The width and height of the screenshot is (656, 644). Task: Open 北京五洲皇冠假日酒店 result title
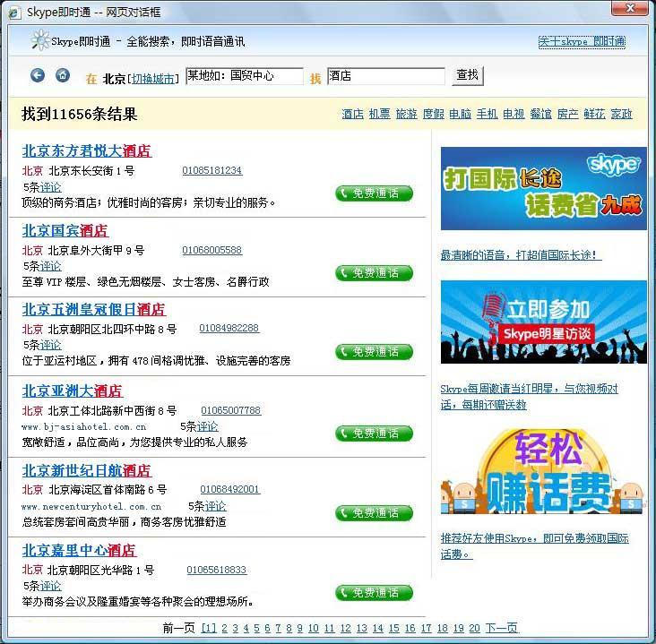pos(94,309)
